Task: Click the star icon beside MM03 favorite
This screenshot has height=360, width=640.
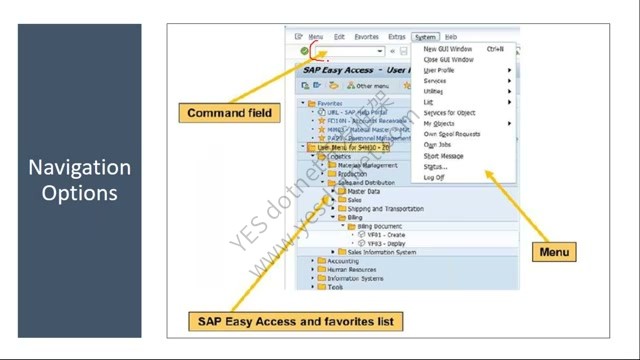Action: [322, 129]
